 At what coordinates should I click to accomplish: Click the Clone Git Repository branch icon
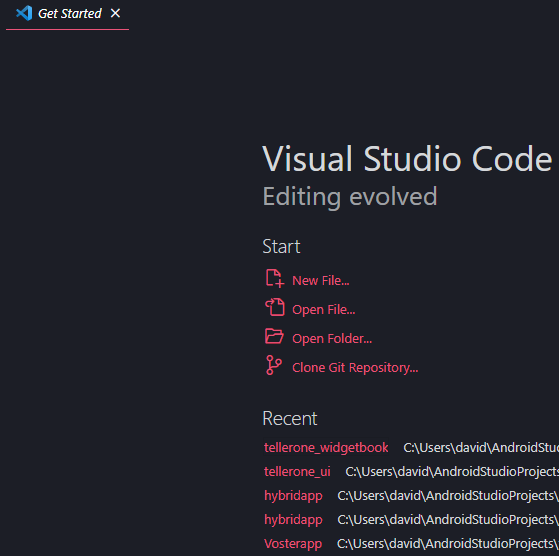(x=273, y=365)
